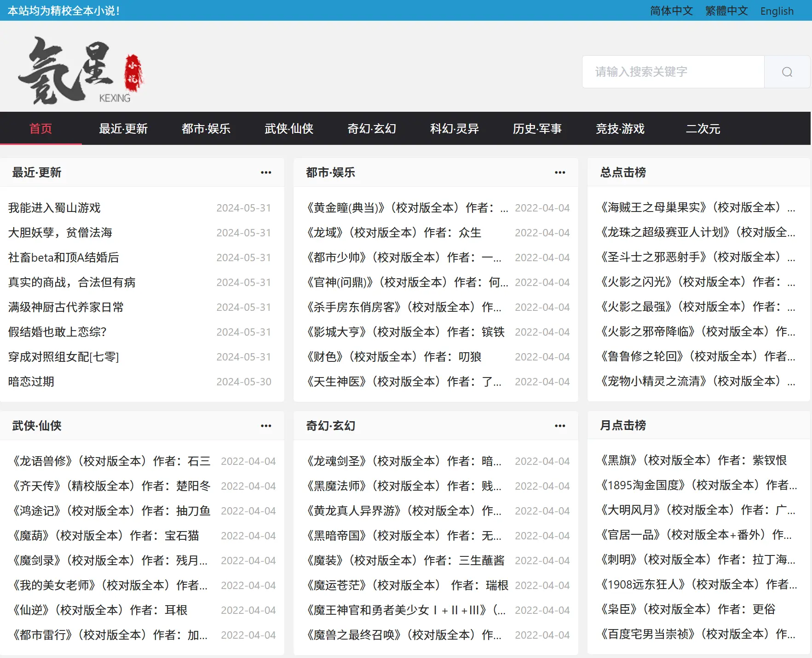Image resolution: width=812 pixels, height=658 pixels.
Task: Expand 奇幻·玄幻 panel via its ellipsis
Action: point(559,426)
